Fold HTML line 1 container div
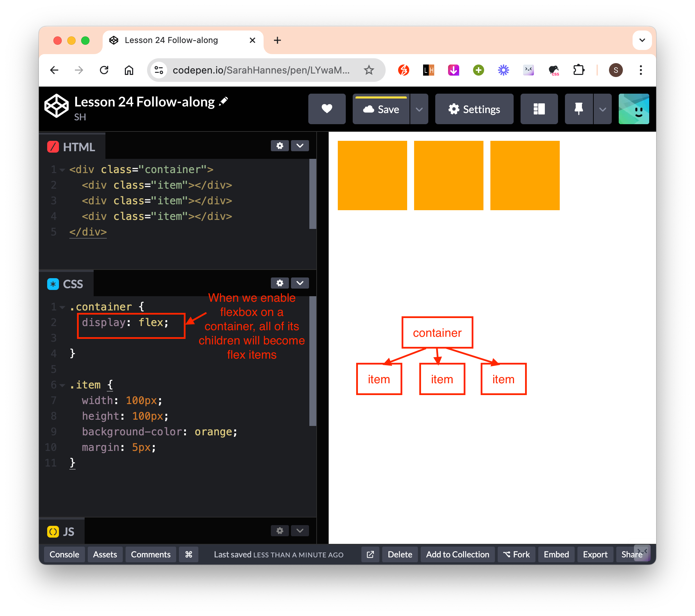 62,170
